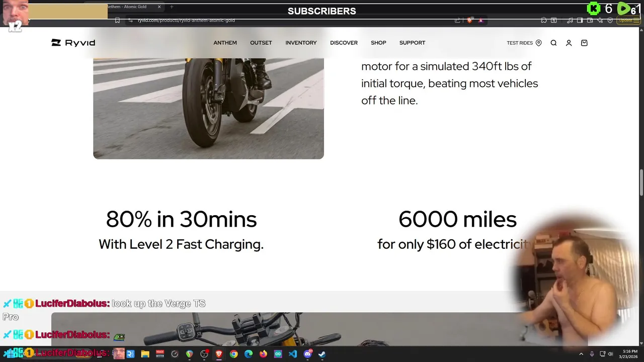
Task: Click the music playlist toolbar icon
Action: [x=570, y=21]
